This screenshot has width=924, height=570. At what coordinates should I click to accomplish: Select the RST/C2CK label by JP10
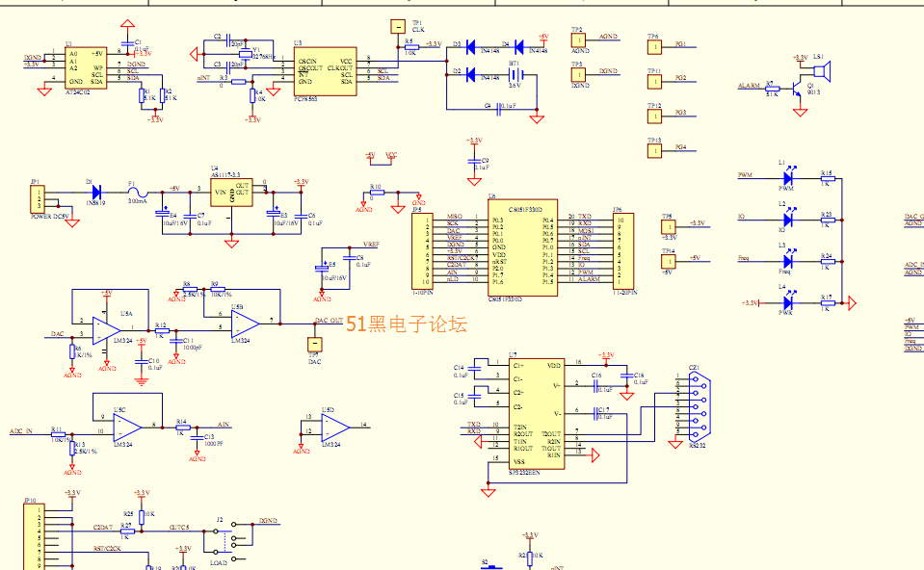[107, 548]
